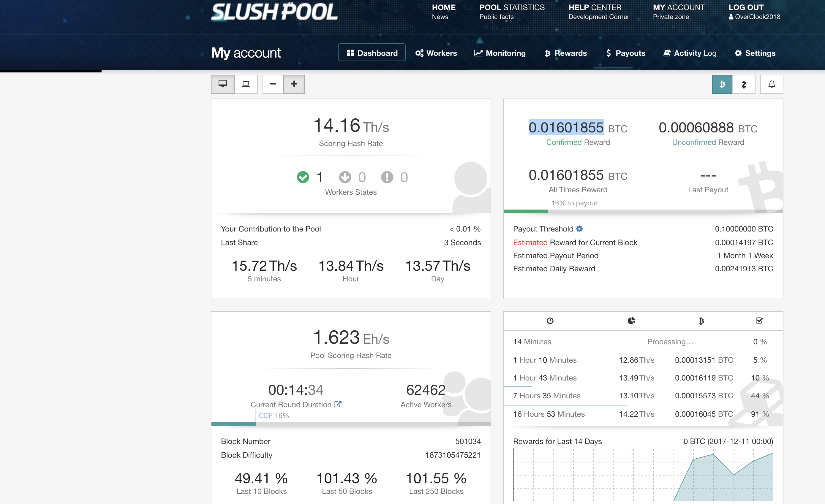Open the Monitoring tab
The width and height of the screenshot is (825, 504).
pyautogui.click(x=500, y=53)
